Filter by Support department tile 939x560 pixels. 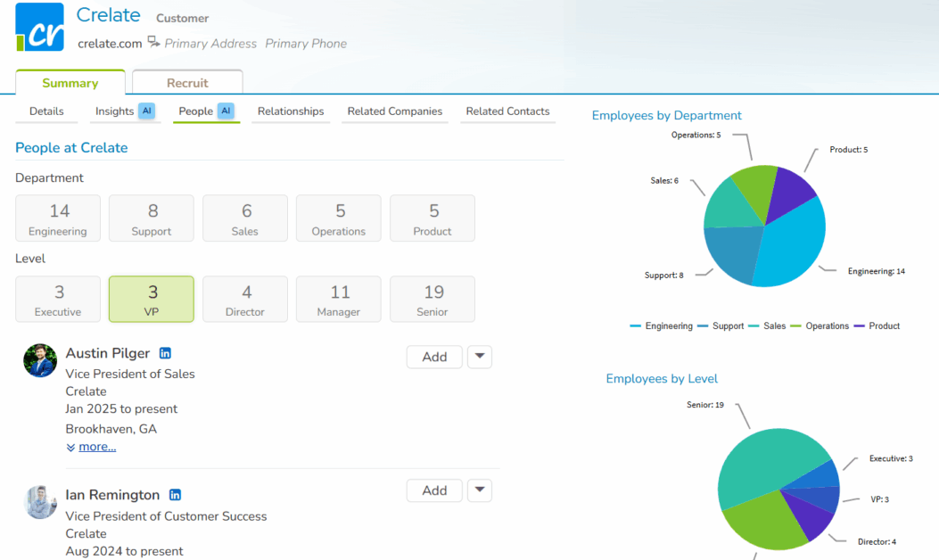click(152, 218)
